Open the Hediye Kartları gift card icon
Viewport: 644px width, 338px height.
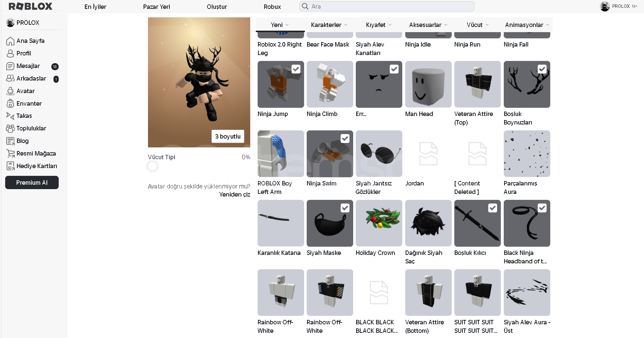(x=10, y=166)
